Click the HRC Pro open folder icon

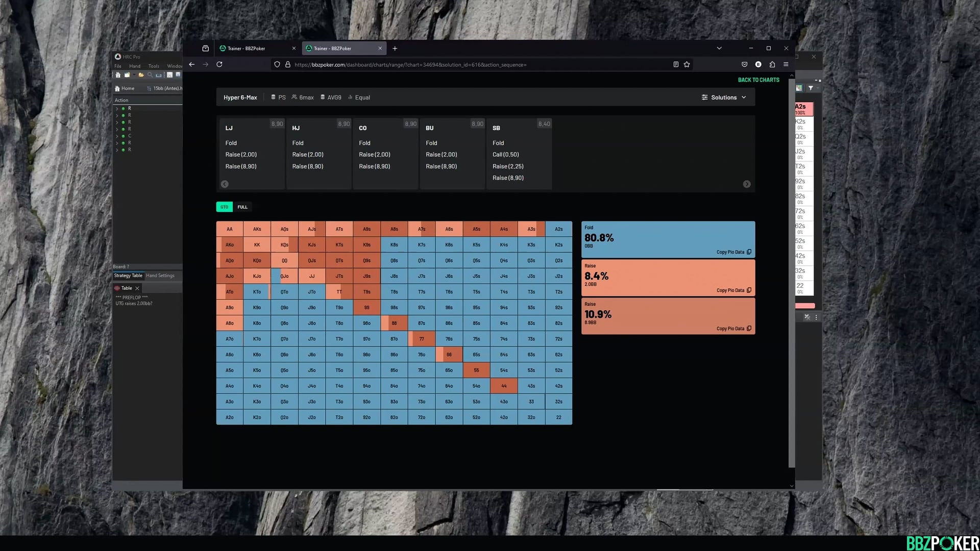click(x=141, y=75)
